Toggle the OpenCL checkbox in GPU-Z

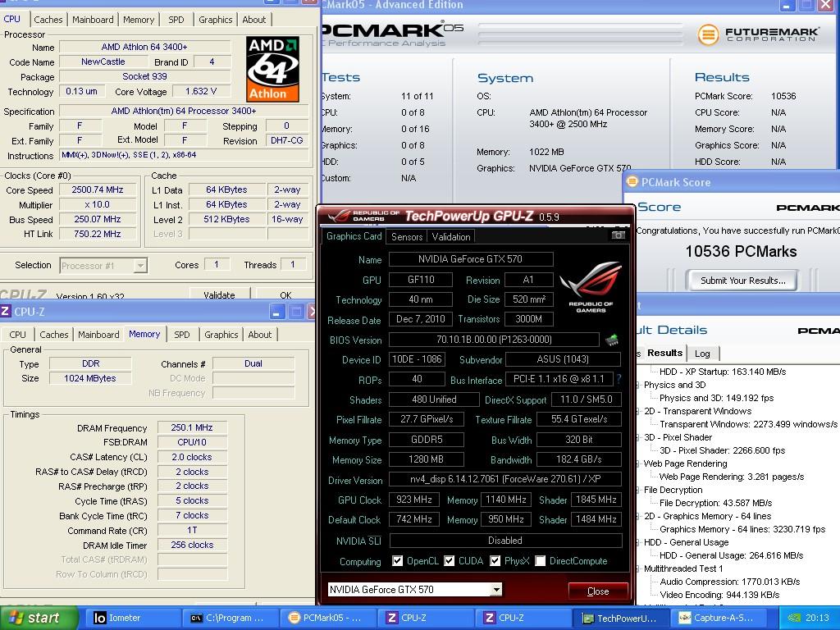point(398,561)
